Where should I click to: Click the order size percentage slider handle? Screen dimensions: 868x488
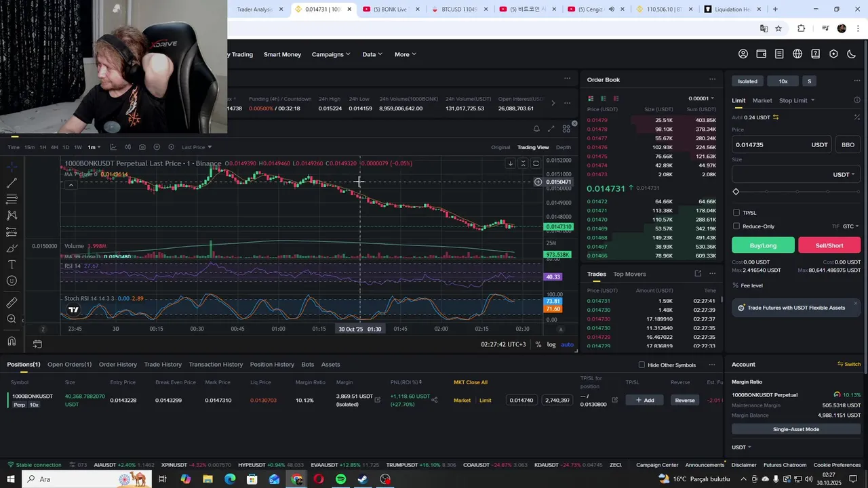736,192
